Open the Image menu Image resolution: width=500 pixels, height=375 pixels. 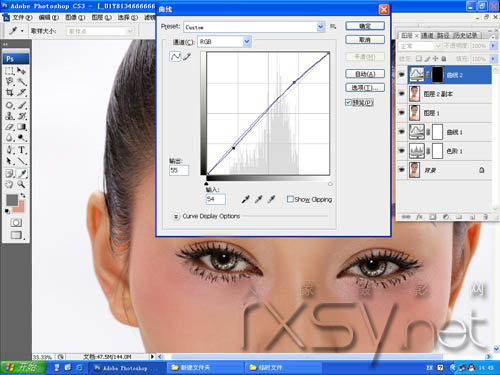(x=75, y=17)
